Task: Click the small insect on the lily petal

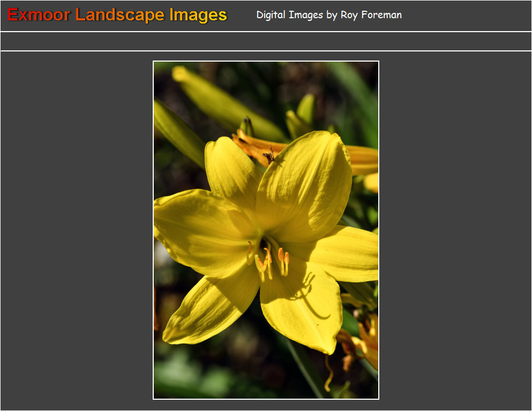Action: [269, 156]
